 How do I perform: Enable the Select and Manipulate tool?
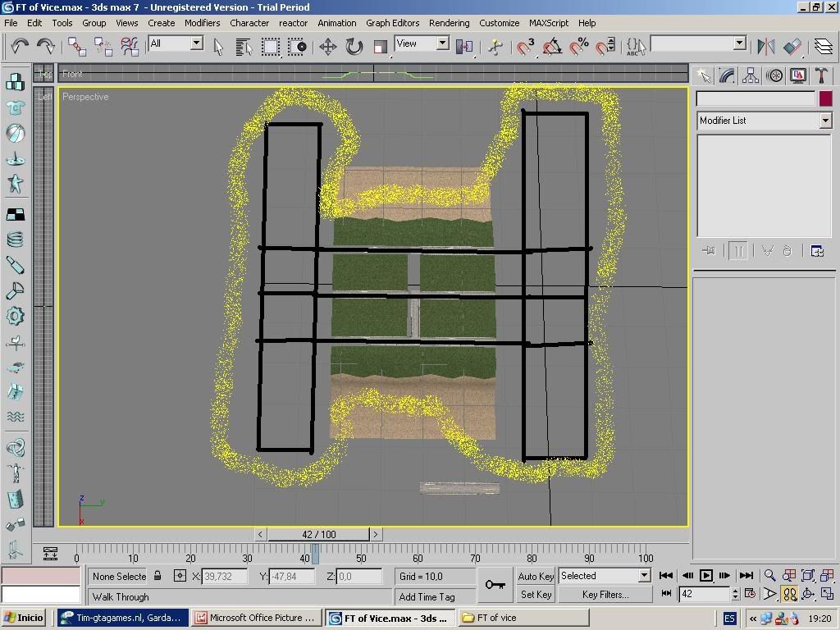[x=495, y=47]
